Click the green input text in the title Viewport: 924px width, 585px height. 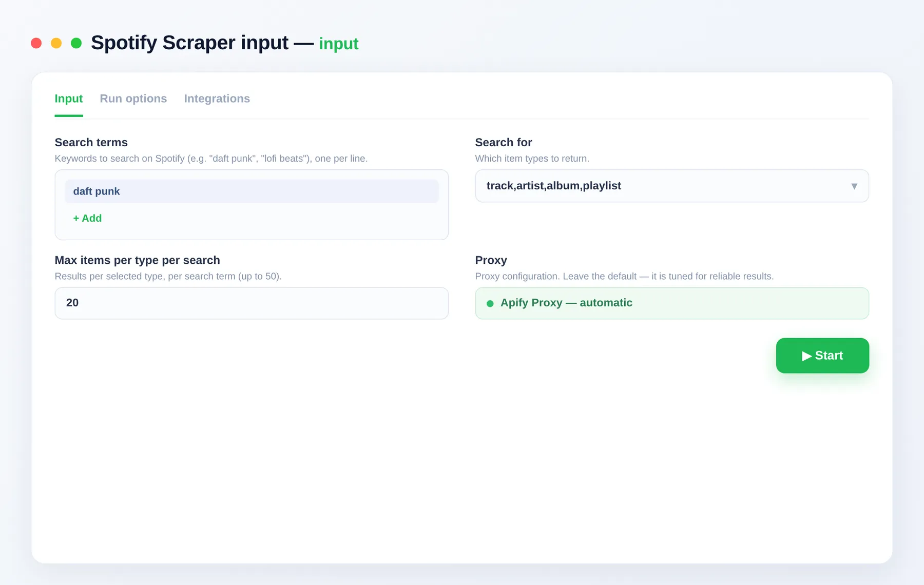[x=339, y=44]
